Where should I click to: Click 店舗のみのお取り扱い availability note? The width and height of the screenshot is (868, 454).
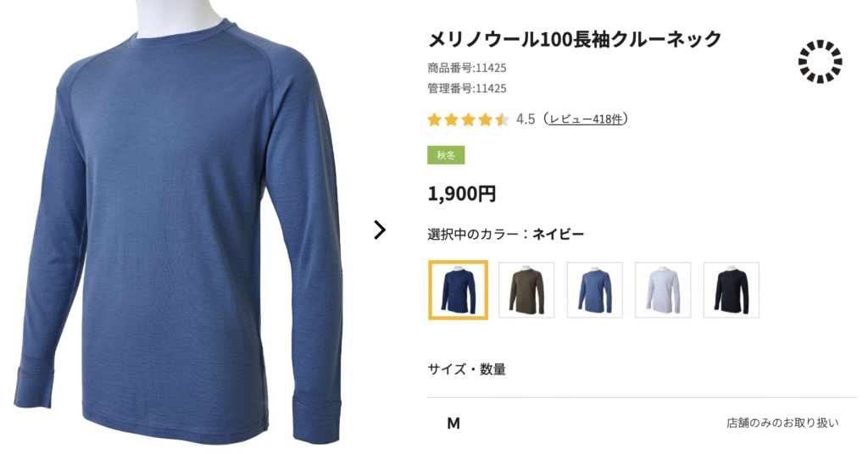[782, 423]
